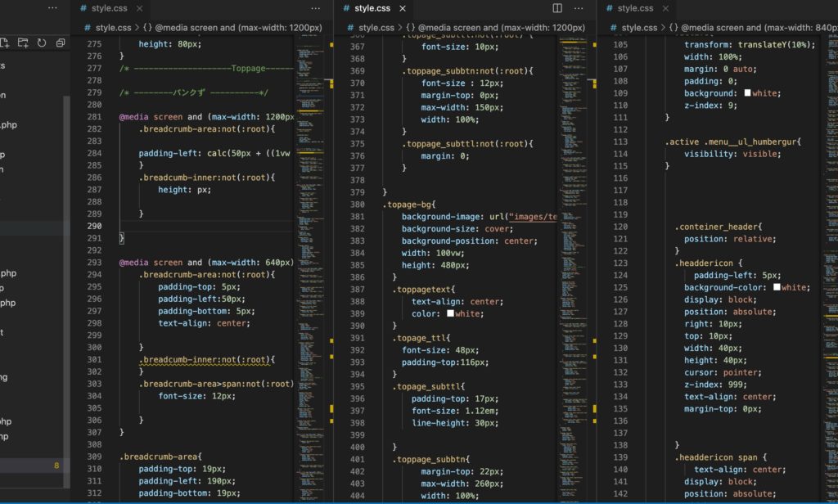Image resolution: width=838 pixels, height=504 pixels.
Task: Close the style.css tab in middle editor
Action: [x=402, y=8]
